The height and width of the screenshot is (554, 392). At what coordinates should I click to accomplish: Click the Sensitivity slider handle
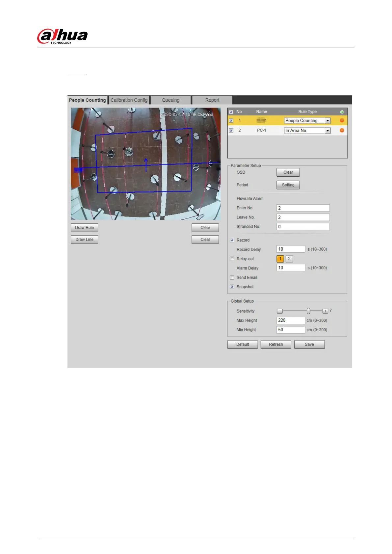pos(308,311)
